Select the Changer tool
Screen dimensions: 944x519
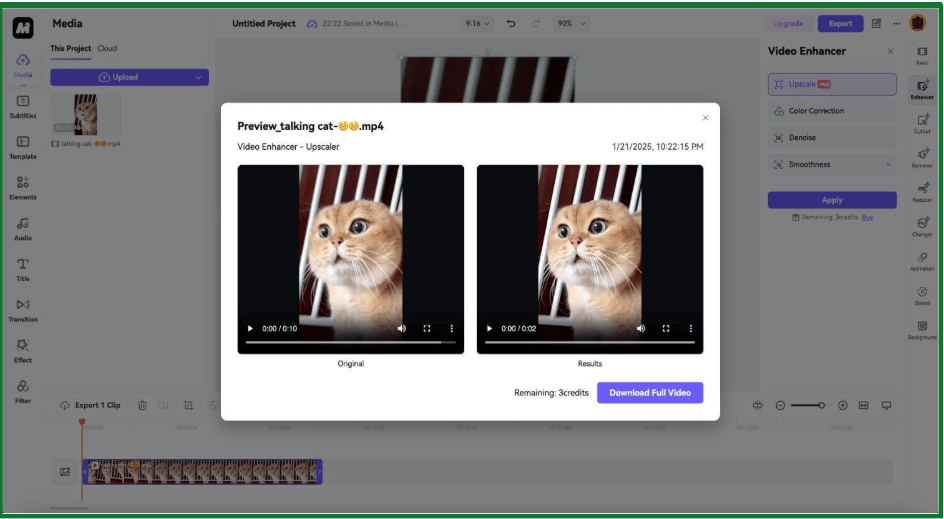(922, 227)
